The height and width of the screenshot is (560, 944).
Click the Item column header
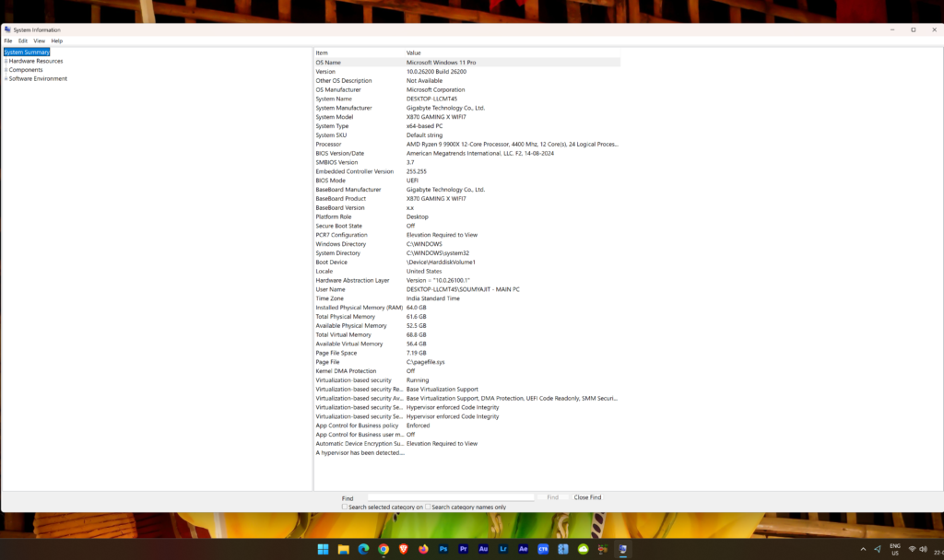(x=359, y=52)
